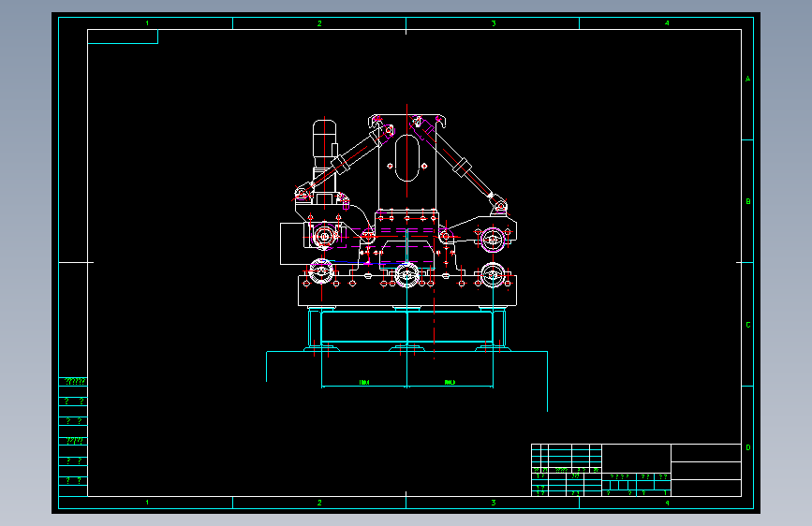Select the bottom-center roller wheel

tap(406, 274)
